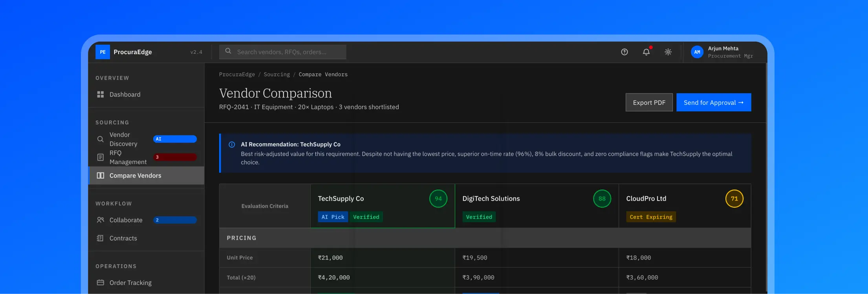Click DigiTech Solutions score 88 badge
Viewport: 868px width, 294px height.
point(602,199)
